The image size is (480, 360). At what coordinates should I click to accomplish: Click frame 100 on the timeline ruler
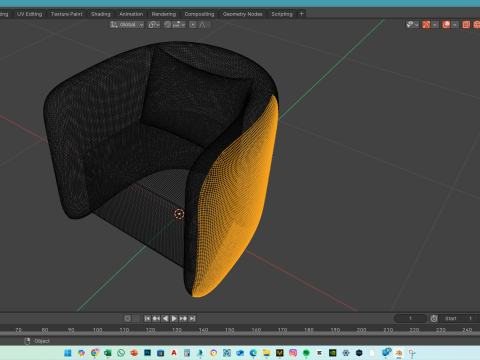pyautogui.click(x=97, y=330)
